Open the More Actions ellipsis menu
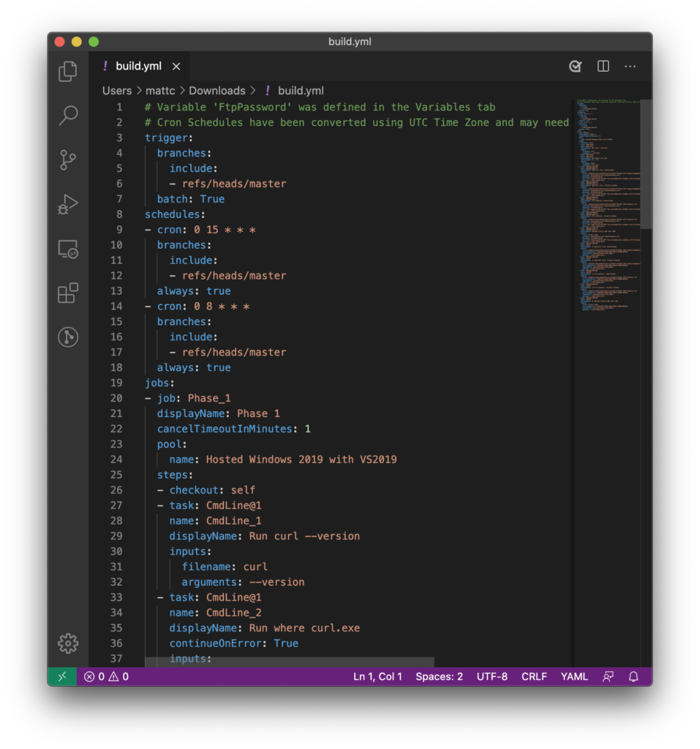 pos(630,66)
